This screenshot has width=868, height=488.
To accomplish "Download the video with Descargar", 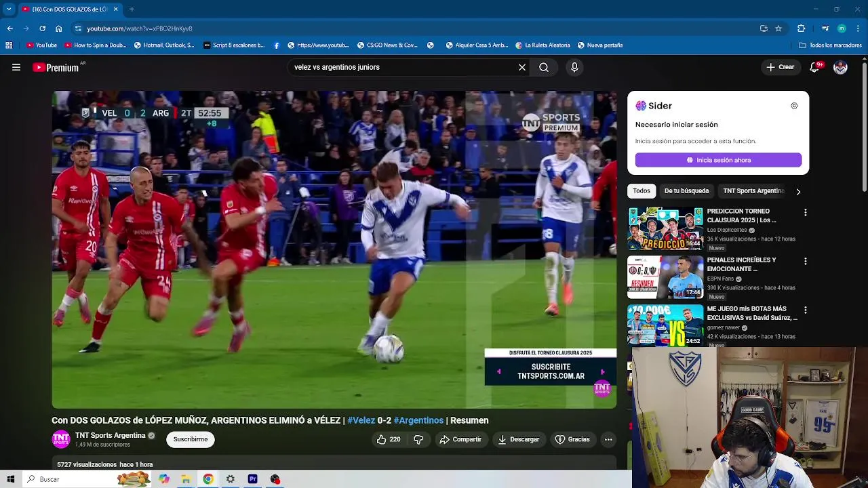I will (519, 439).
